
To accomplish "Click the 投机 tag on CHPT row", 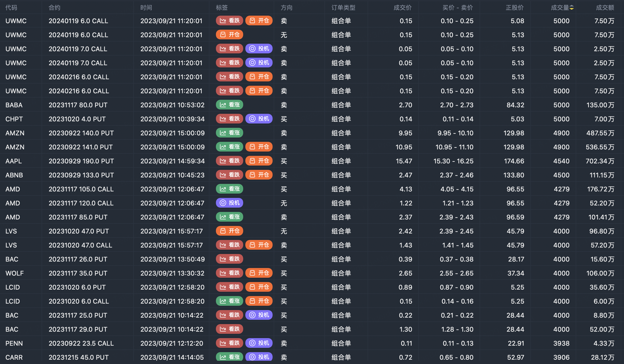I will click(259, 119).
